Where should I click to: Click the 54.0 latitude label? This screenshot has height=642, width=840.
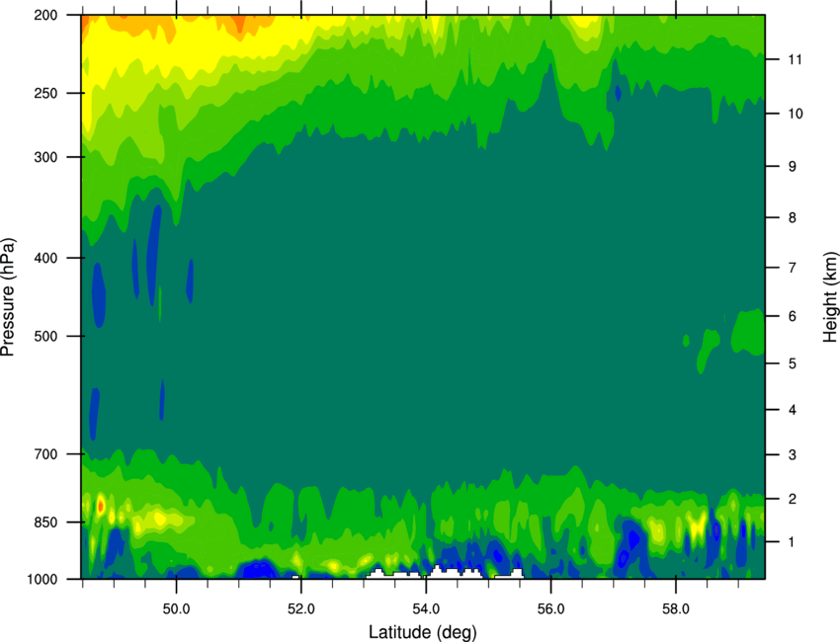[426, 609]
